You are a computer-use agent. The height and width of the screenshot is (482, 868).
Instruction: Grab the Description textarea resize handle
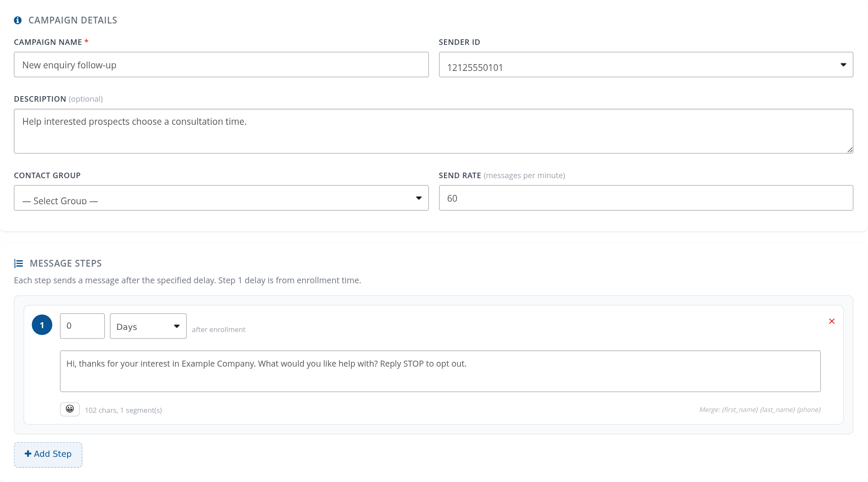click(x=850, y=150)
